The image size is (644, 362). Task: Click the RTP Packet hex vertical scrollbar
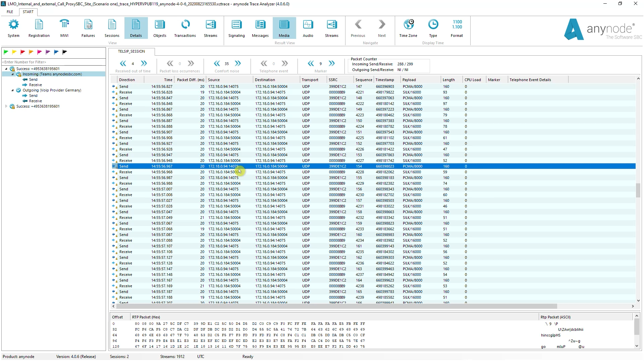(x=637, y=327)
